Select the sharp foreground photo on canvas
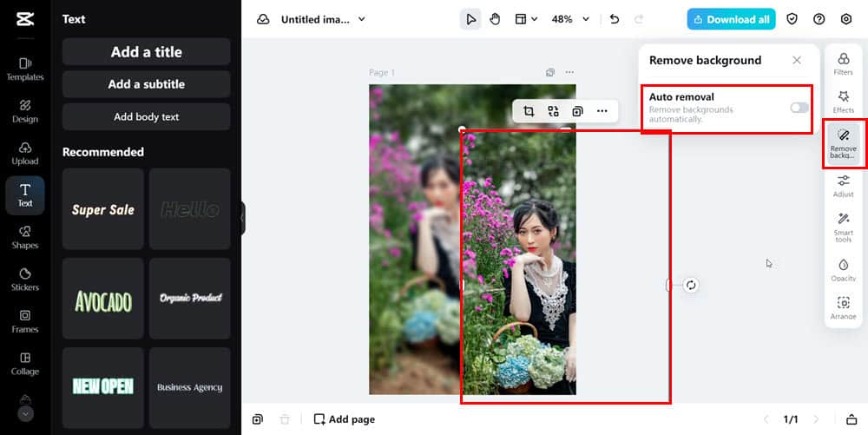This screenshot has height=435, width=868. click(519, 262)
